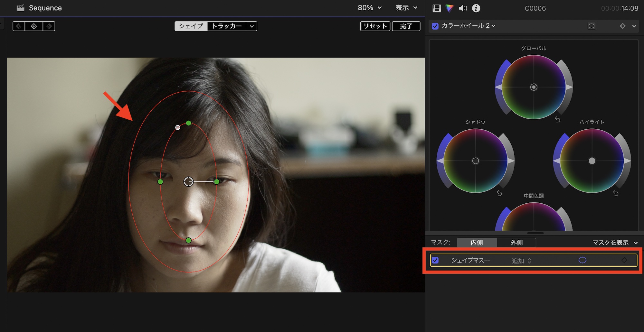644x332 pixels.
Task: Open the color inspector triangle icon
Action: [x=450, y=8]
